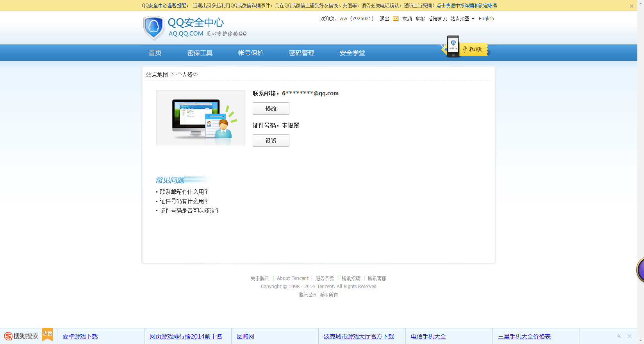Open the mail envelope icon in header
The width and height of the screenshot is (644, 344).
point(396,19)
